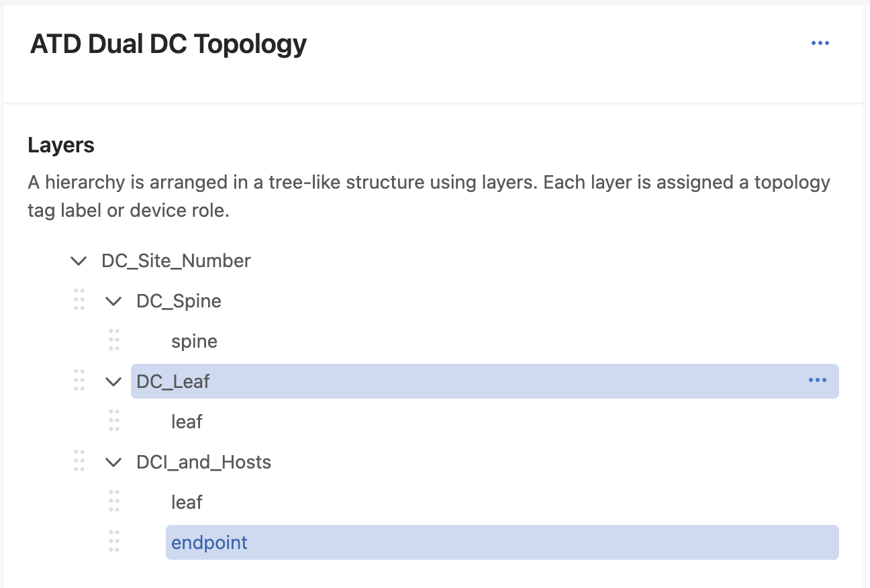Image resolution: width=870 pixels, height=588 pixels.
Task: Click the drag handle beside endpoint
Action: pos(114,542)
